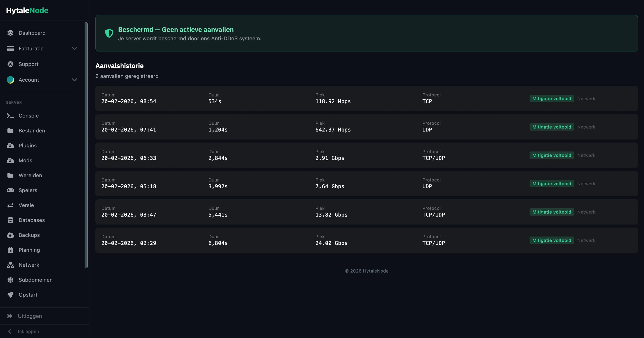Expand the Account menu
644x338 pixels.
click(75, 80)
